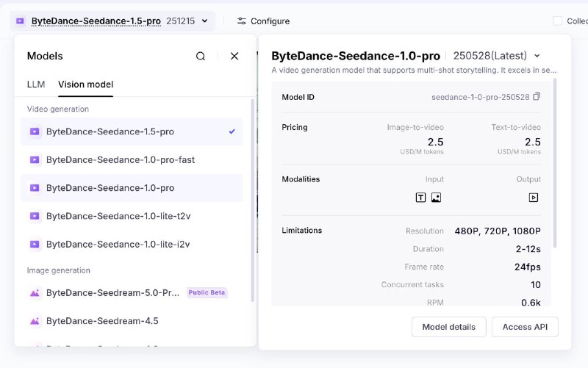Screen dimensions: 588x368
Task: Click the 480P, 720P, 1080P resolution value
Action: pyautogui.click(x=498, y=231)
